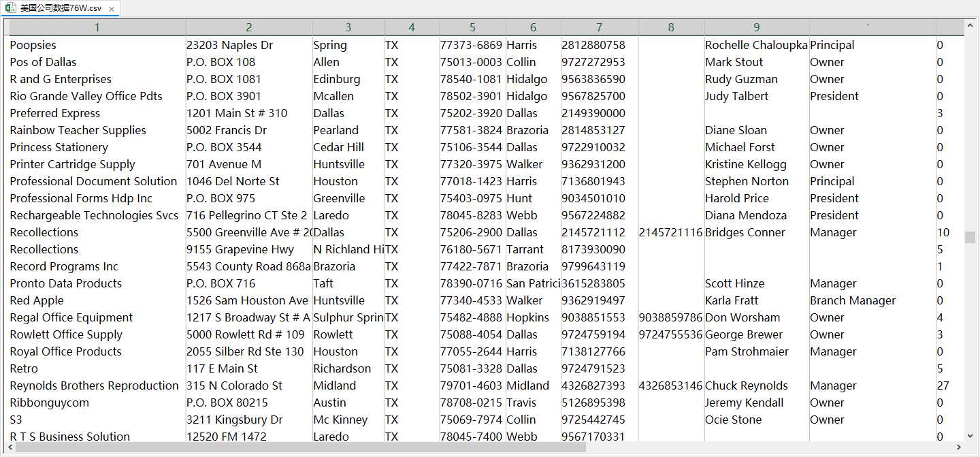Select address 315 N Colorado St
This screenshot has height=457, width=980.
[x=249, y=385]
